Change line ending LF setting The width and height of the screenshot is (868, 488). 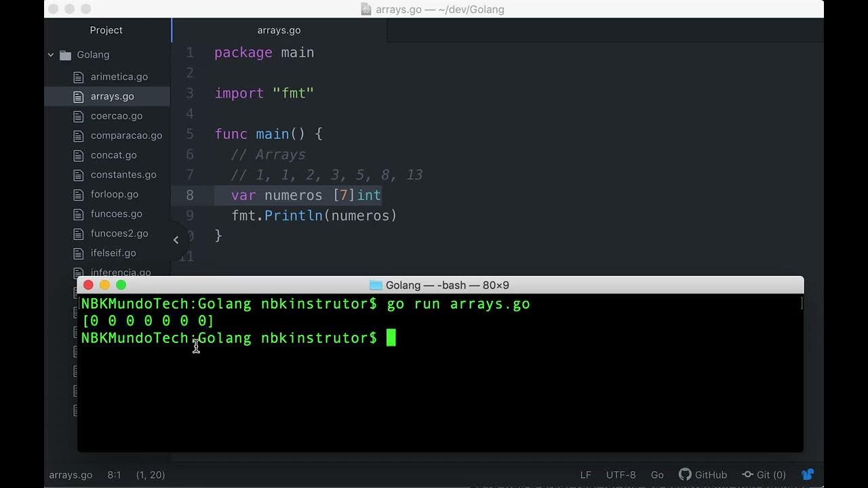585,475
